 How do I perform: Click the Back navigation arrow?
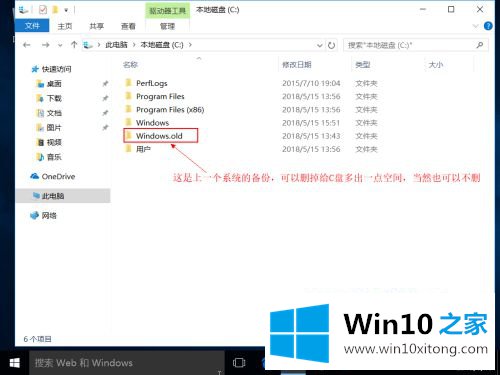click(x=27, y=45)
